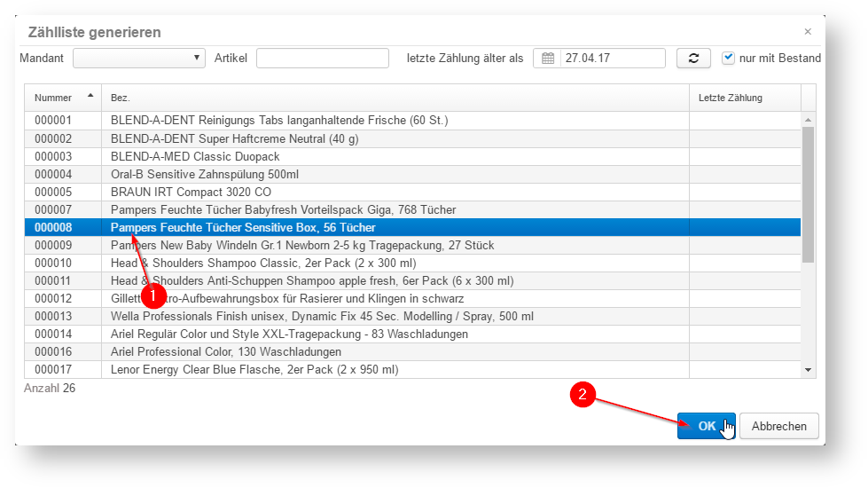Click number cell 000003
The height and width of the screenshot is (488, 868).
pyautogui.click(x=63, y=156)
